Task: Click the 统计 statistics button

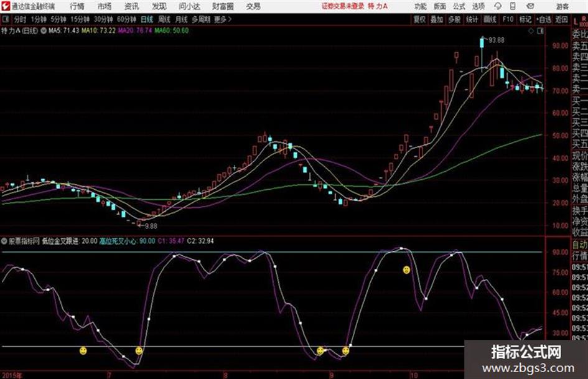Action: click(x=472, y=19)
